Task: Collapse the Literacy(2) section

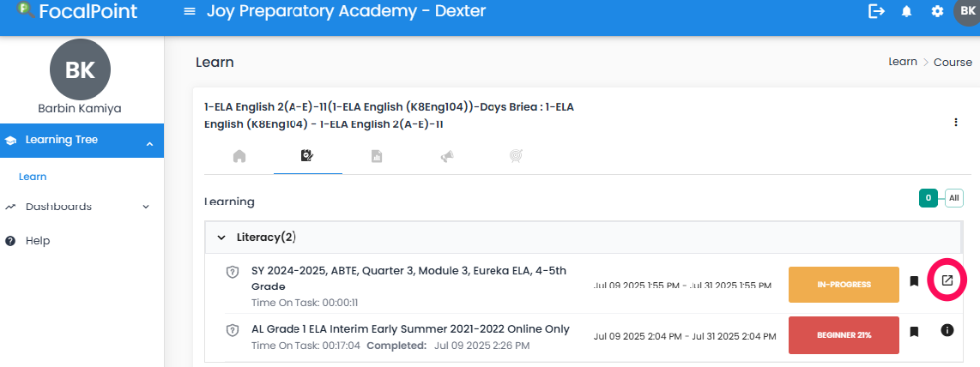Action: click(x=221, y=238)
